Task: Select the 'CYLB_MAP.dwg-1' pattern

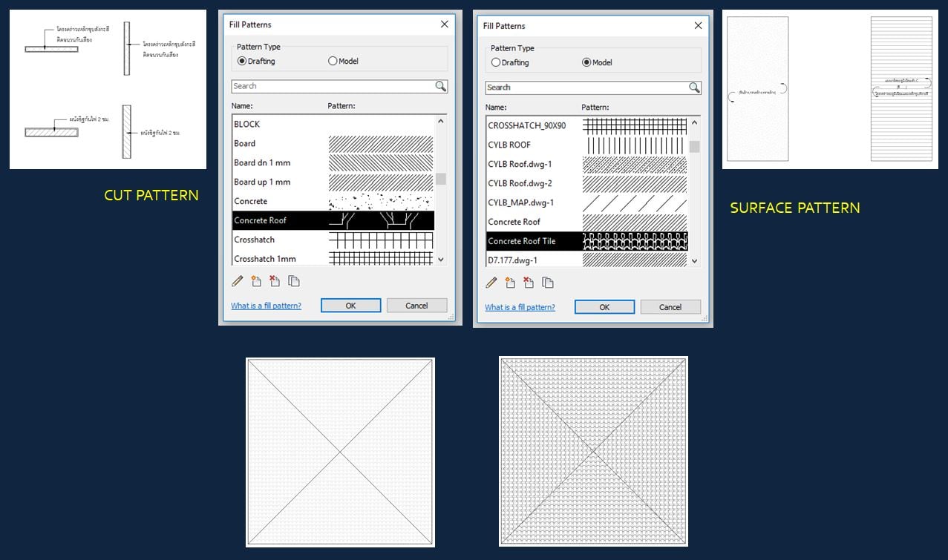Action: (587, 202)
